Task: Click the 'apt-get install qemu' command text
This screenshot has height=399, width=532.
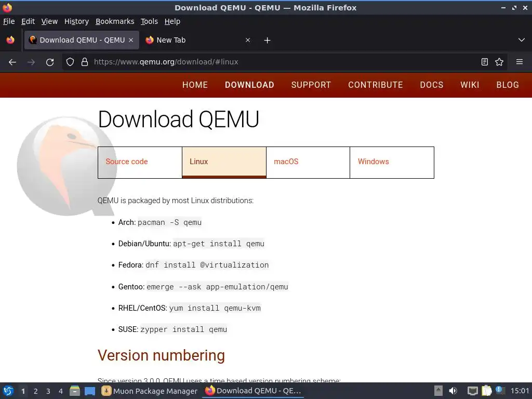Action: coord(219,244)
